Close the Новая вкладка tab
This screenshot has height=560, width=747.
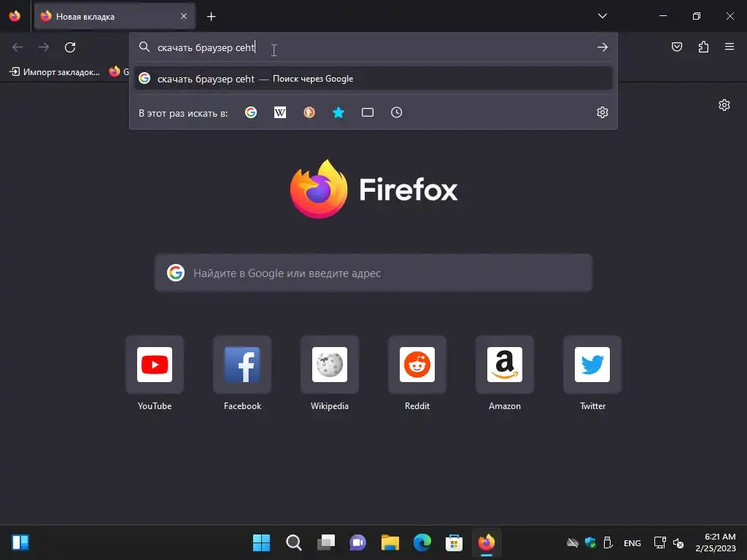(x=184, y=16)
